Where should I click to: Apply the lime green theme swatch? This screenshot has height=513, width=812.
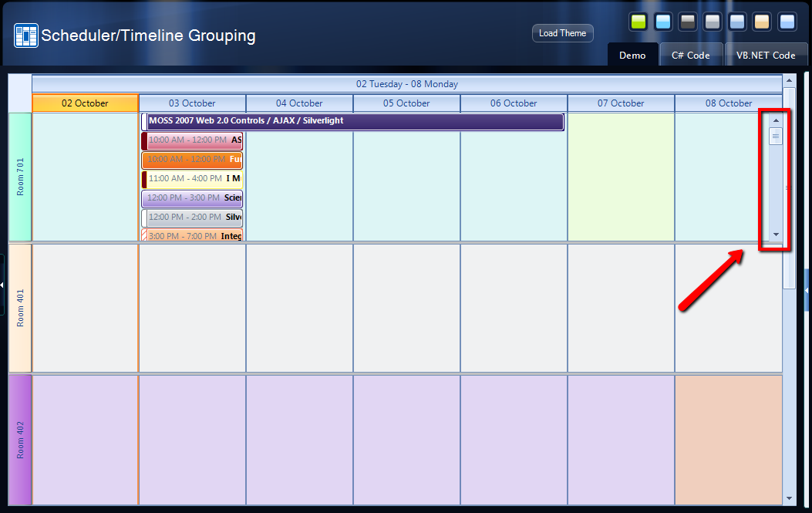pos(638,22)
